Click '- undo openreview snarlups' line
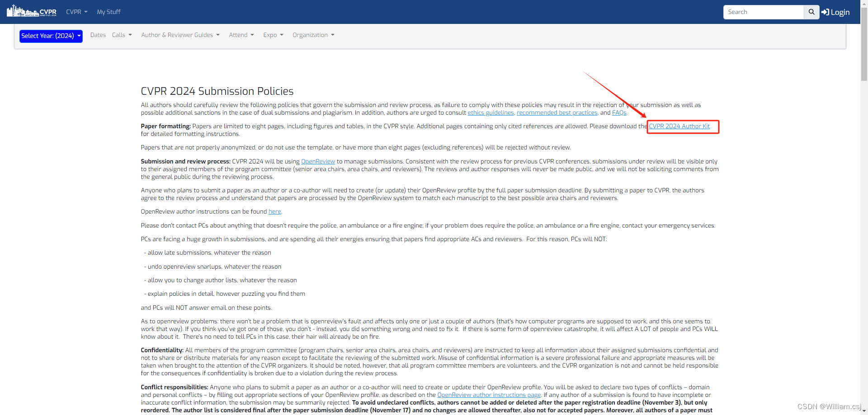The height and width of the screenshot is (415, 868). (x=212, y=267)
